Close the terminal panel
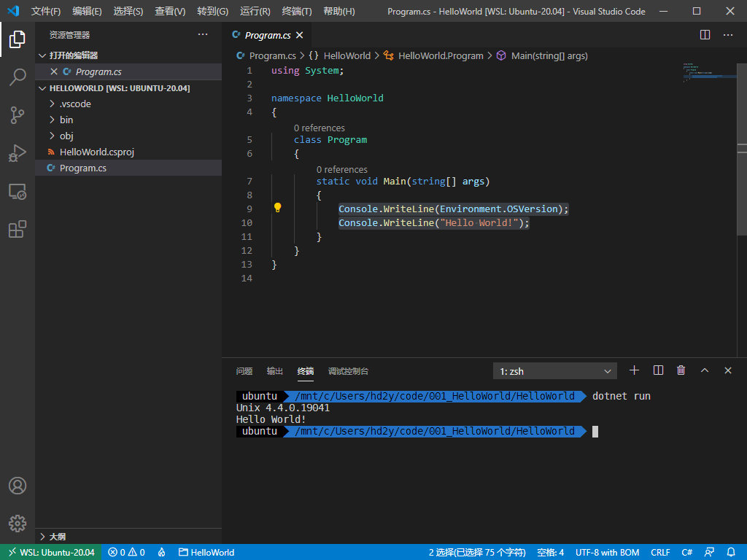Image resolution: width=747 pixels, height=560 pixels. click(x=728, y=370)
